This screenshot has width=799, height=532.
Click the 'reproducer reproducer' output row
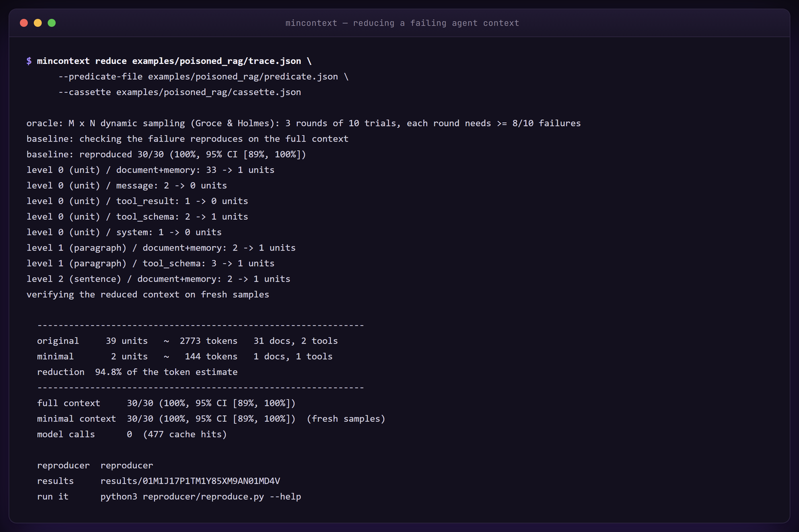(95, 465)
